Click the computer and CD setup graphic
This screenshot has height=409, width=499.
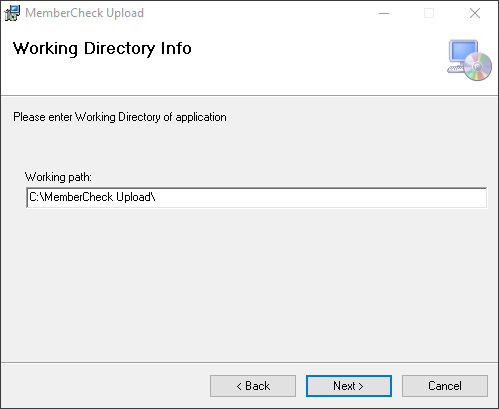(469, 60)
